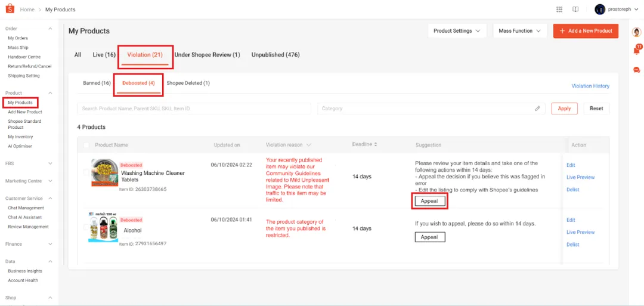The height and width of the screenshot is (306, 644).
Task: Open the Violation History link
Action: coord(590,86)
